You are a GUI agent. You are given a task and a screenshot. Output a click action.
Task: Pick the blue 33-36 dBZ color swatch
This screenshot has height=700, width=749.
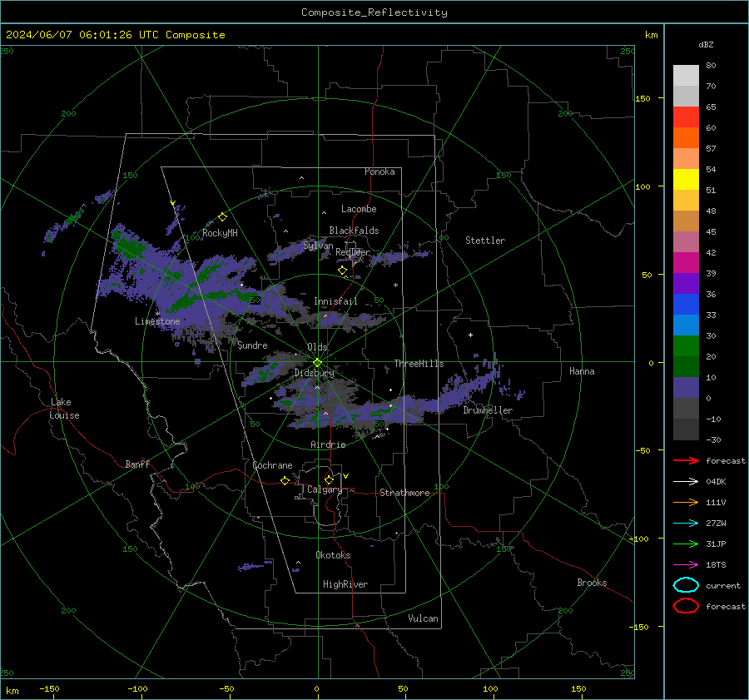click(686, 305)
